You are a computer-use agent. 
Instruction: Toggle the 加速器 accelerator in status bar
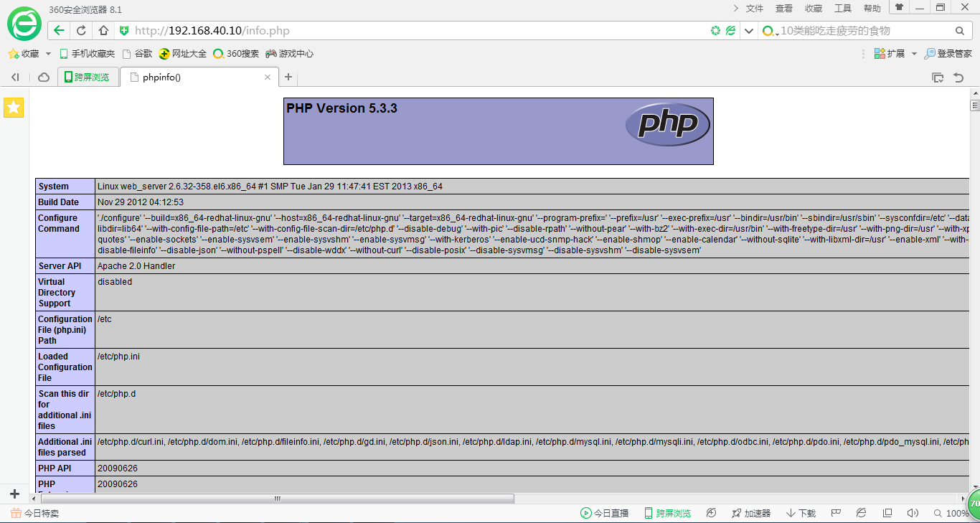750,513
